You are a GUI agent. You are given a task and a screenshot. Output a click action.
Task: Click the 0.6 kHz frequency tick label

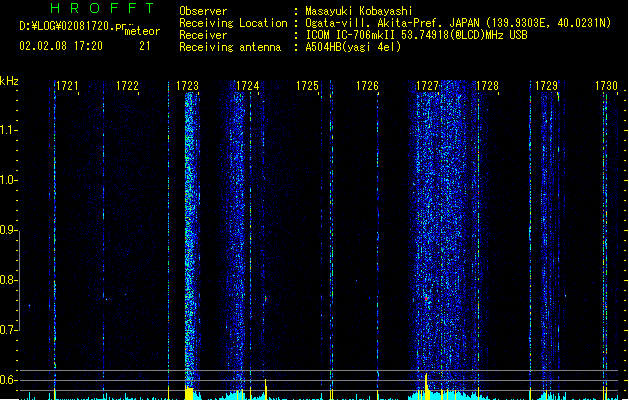pyautogui.click(x=8, y=380)
